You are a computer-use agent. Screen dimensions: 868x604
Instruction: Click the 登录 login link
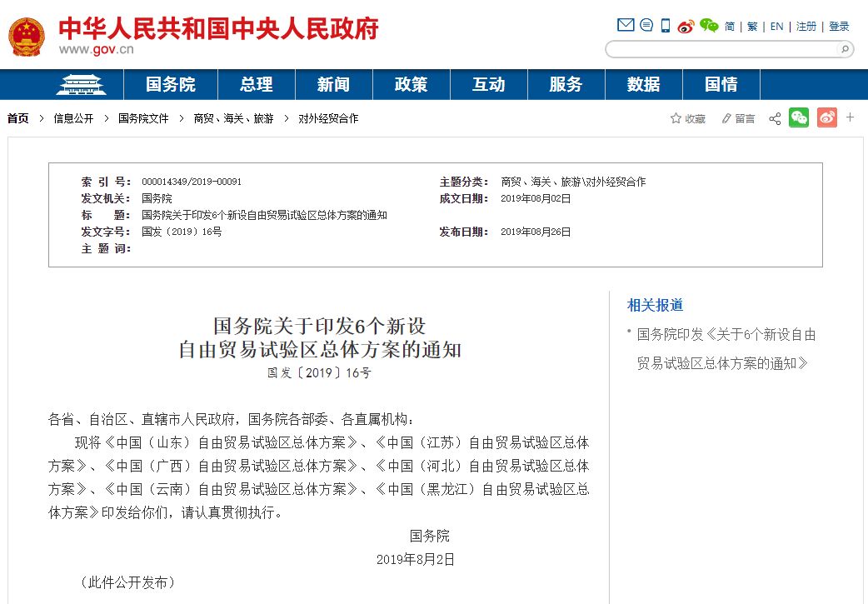[x=839, y=27]
